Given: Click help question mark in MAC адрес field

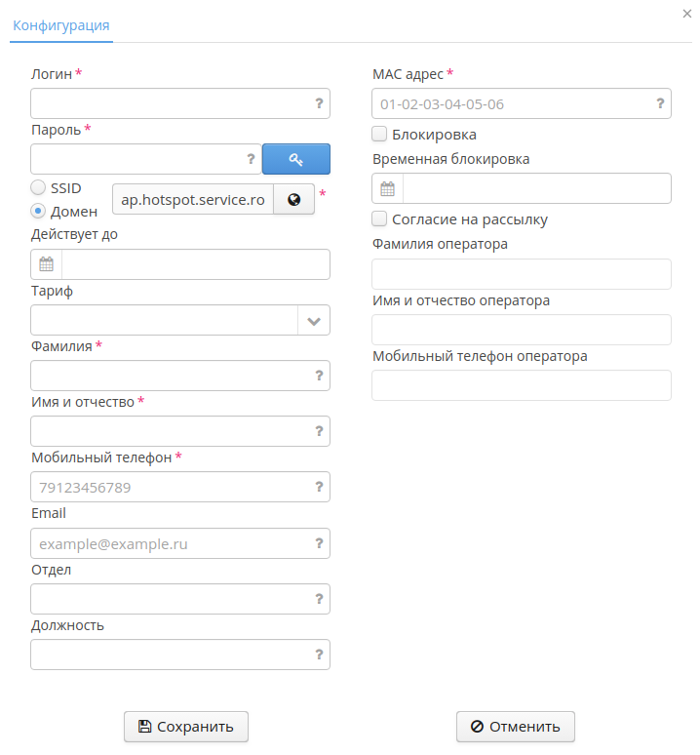Looking at the screenshot, I should (660, 103).
